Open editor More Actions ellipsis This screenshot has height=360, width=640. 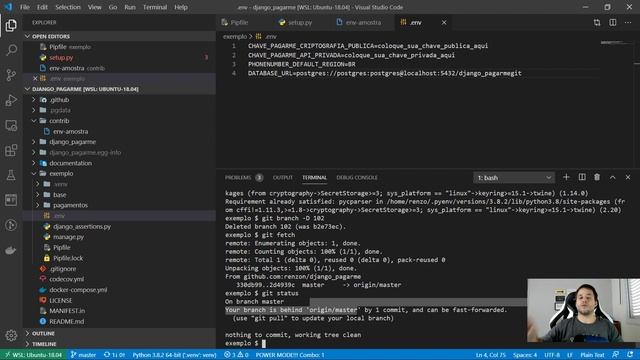pyautogui.click(x=628, y=22)
